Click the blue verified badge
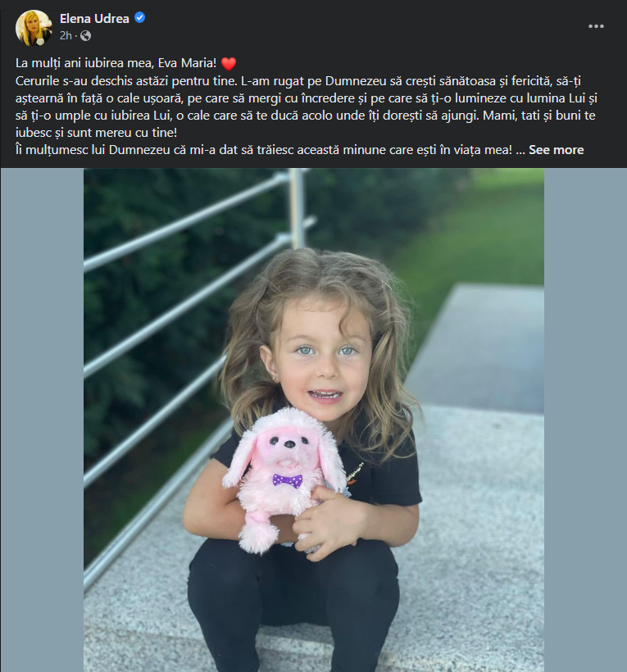 (140, 18)
